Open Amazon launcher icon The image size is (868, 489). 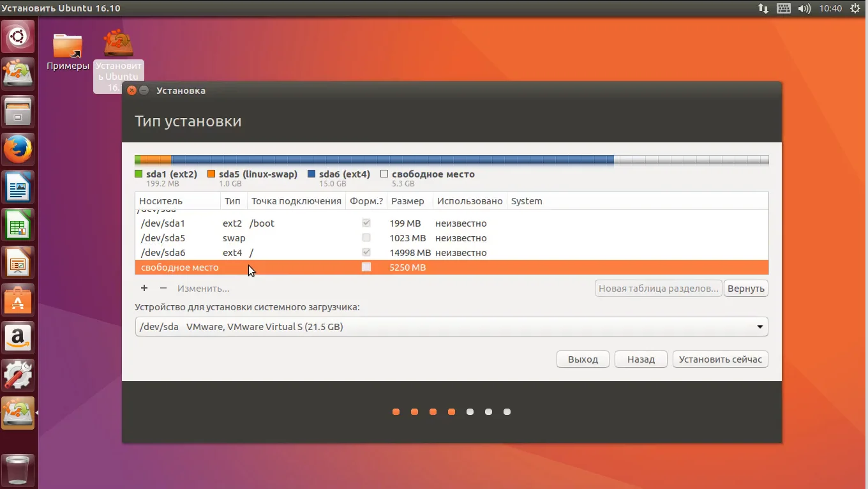coord(18,338)
